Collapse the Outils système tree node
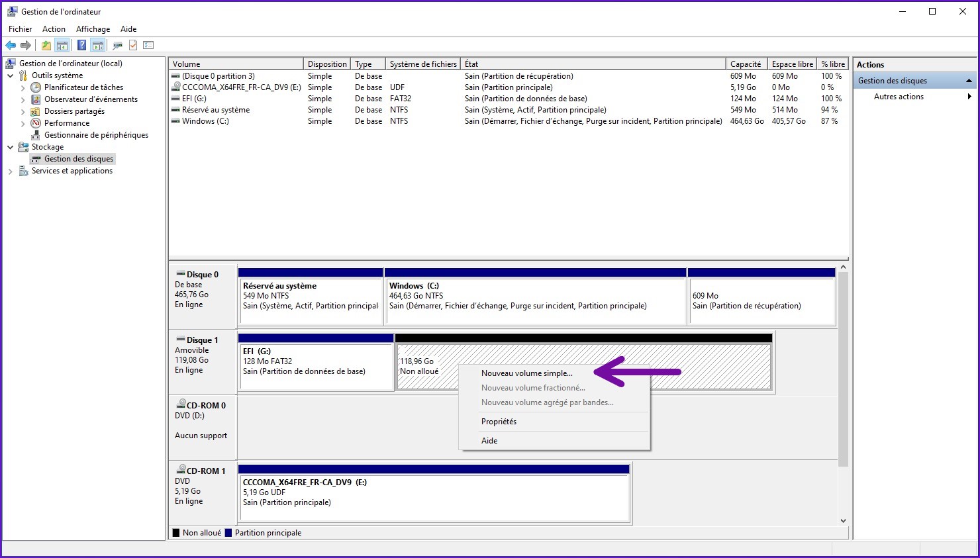 pos(11,75)
